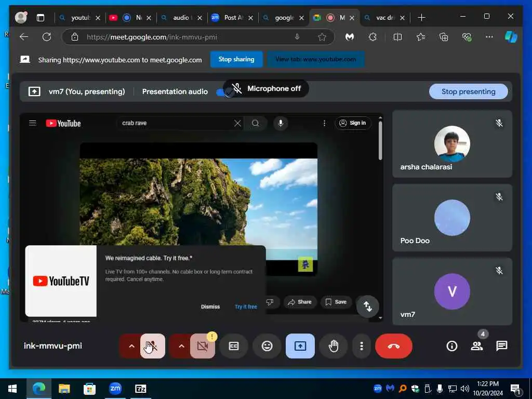Click YouTube Sign in button
Screen dimensions: 532x399
pyautogui.click(x=353, y=123)
